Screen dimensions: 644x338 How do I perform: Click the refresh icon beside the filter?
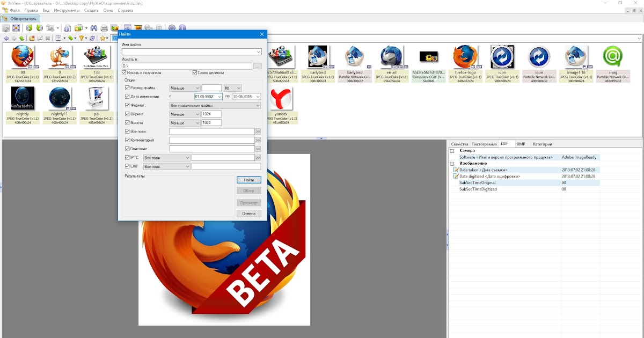coord(92,38)
